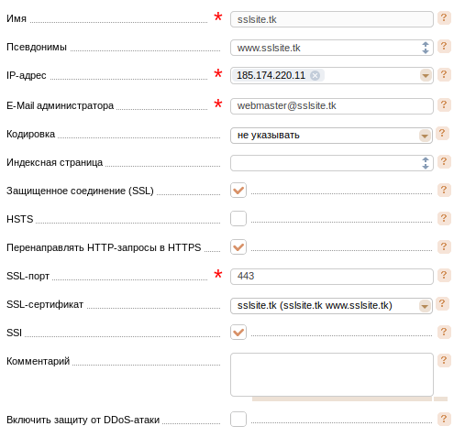Click the HSTS help question icon

tap(444, 218)
